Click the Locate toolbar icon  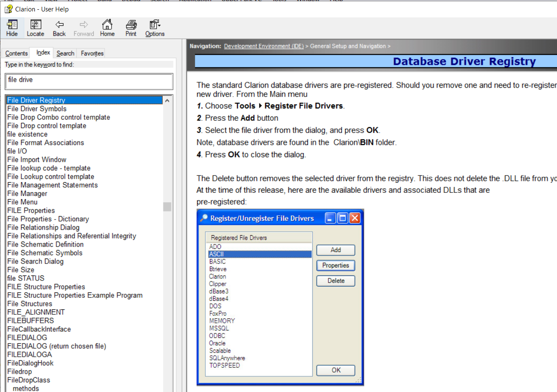click(36, 28)
